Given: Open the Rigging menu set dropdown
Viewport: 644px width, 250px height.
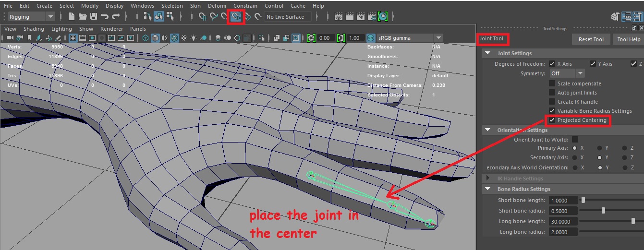Looking at the screenshot, I should [32, 17].
